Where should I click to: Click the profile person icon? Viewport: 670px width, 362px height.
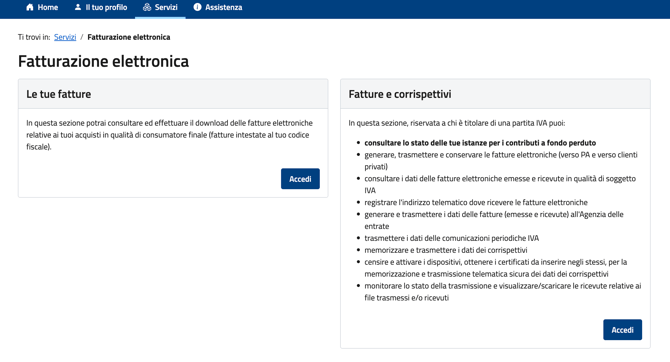coord(78,7)
